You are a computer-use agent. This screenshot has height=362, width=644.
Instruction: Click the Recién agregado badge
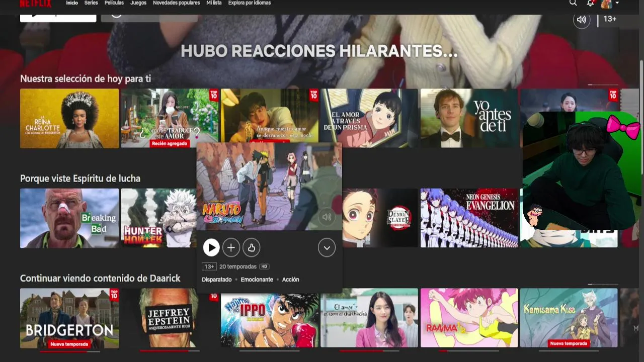pos(170,144)
